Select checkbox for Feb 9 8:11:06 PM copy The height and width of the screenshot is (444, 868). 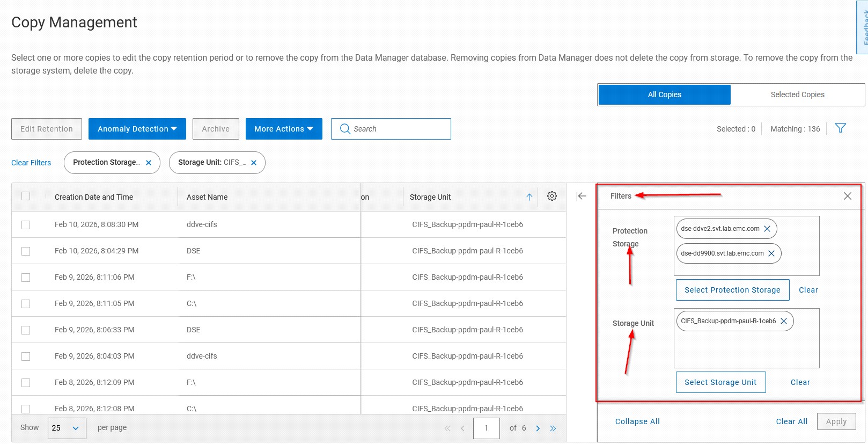[x=26, y=278]
